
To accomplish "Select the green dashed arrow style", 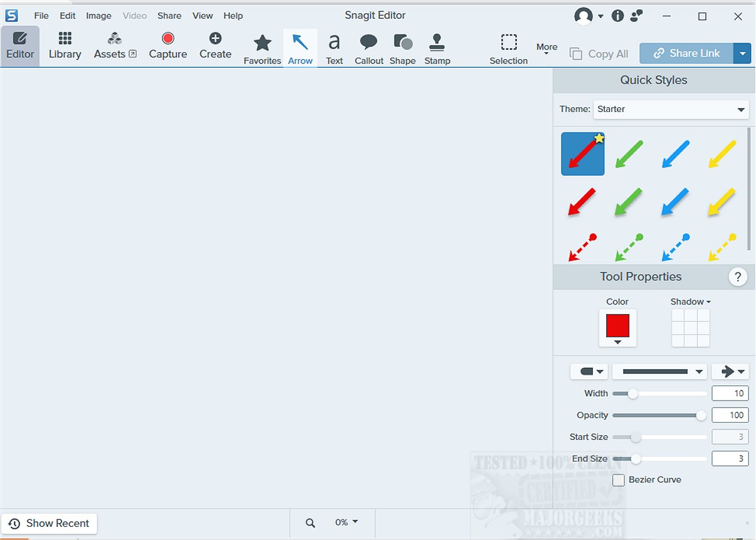I will point(629,247).
